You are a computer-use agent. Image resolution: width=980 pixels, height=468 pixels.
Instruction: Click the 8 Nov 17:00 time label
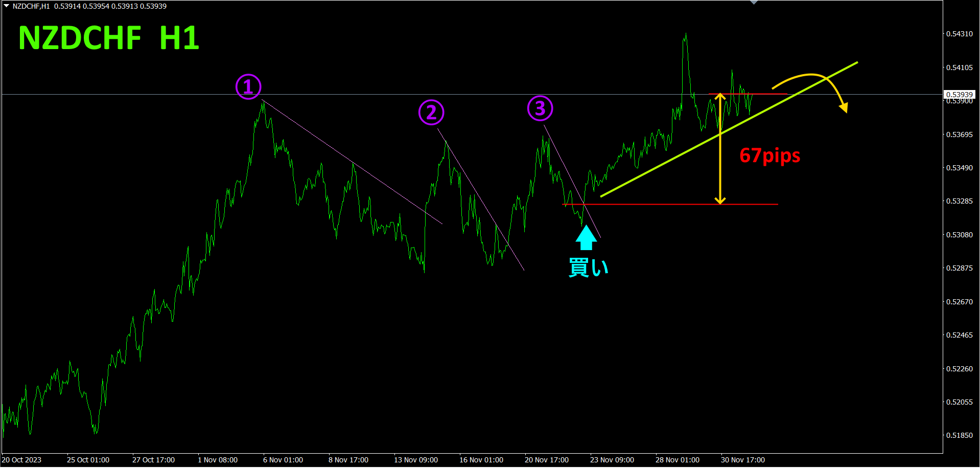pos(348,460)
